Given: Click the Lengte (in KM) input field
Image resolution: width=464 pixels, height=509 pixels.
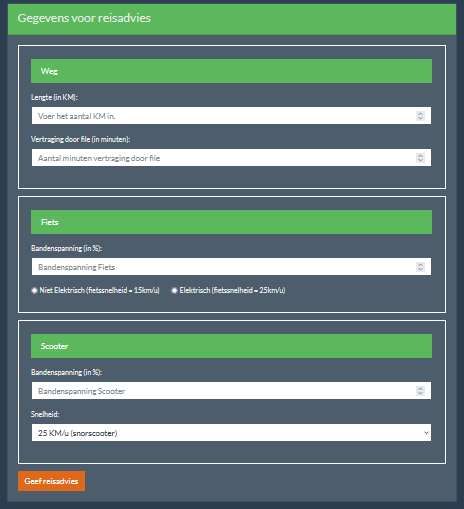Looking at the screenshot, I should click(231, 116).
